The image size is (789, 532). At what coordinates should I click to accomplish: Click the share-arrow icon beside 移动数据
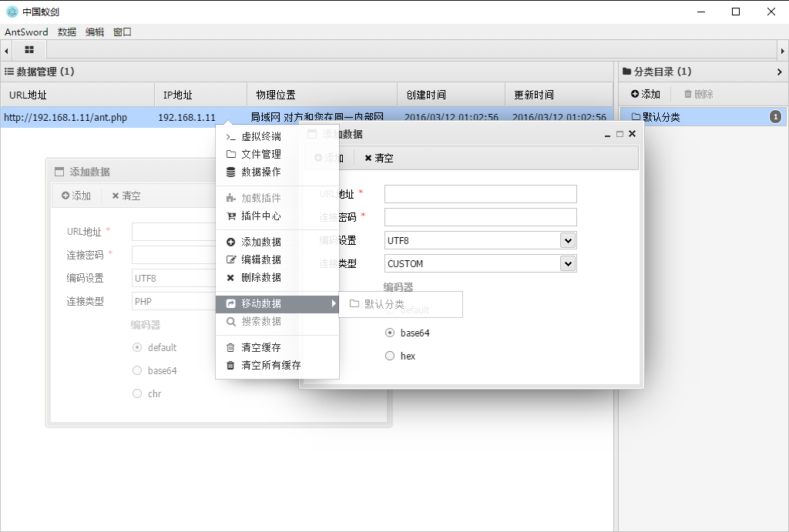[231, 303]
